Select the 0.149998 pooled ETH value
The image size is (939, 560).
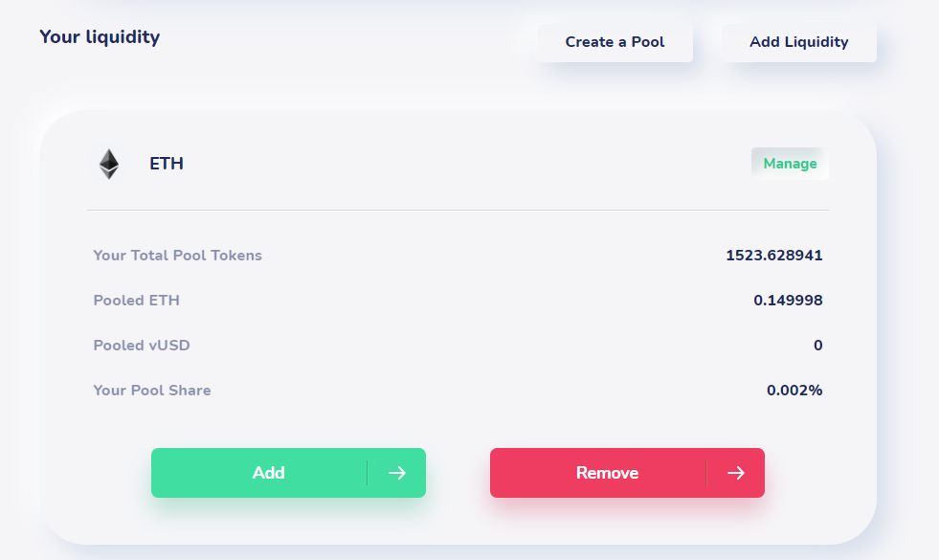coord(788,300)
